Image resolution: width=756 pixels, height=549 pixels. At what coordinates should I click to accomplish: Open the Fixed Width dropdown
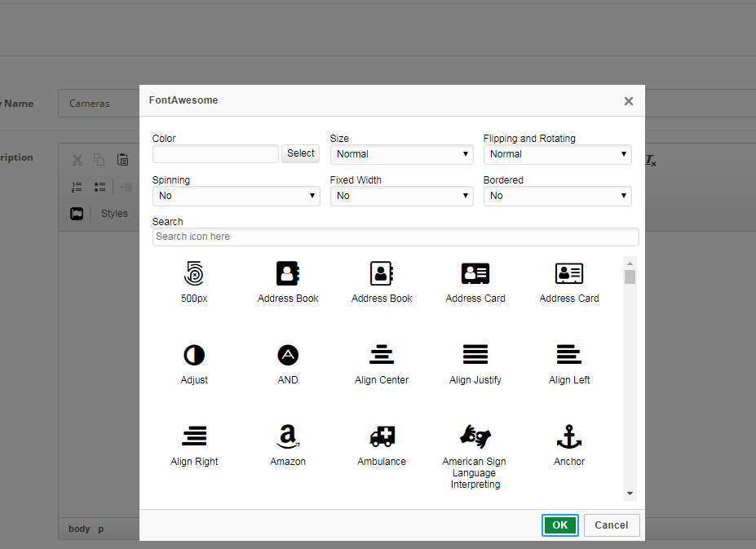tap(401, 196)
